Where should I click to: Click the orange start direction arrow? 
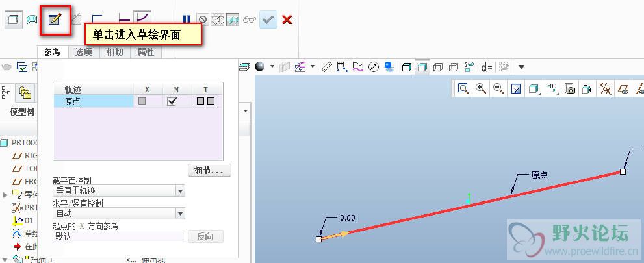coord(336,236)
